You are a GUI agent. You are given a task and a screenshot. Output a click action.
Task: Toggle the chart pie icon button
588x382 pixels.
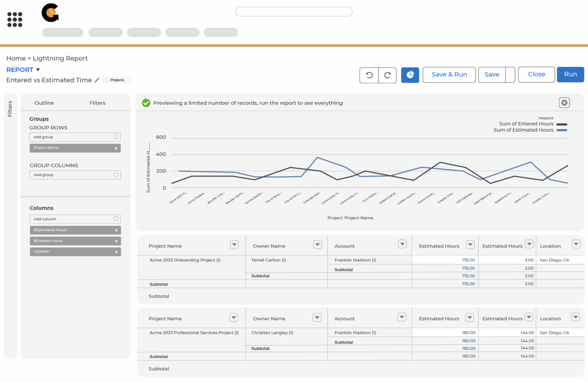(x=410, y=75)
